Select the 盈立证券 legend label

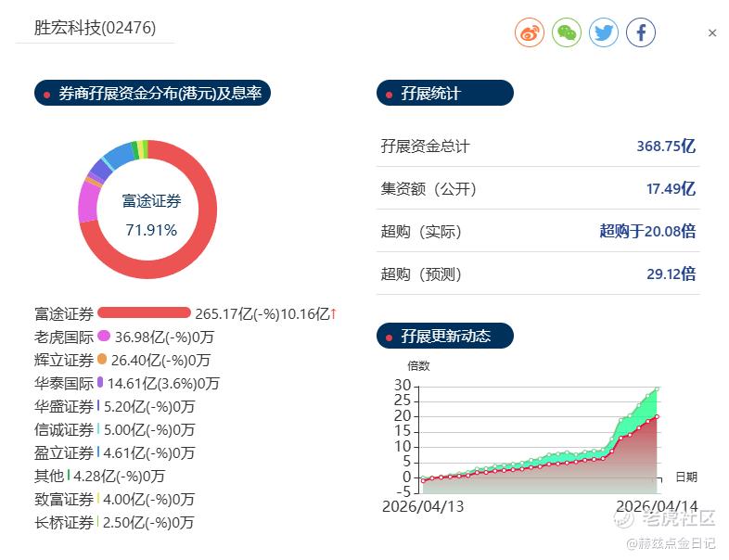[64, 453]
